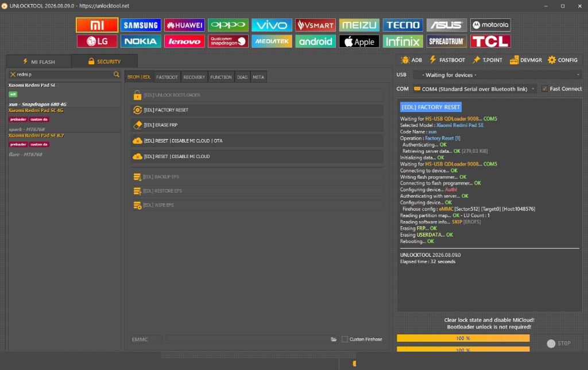Open the ADB tool

(411, 60)
